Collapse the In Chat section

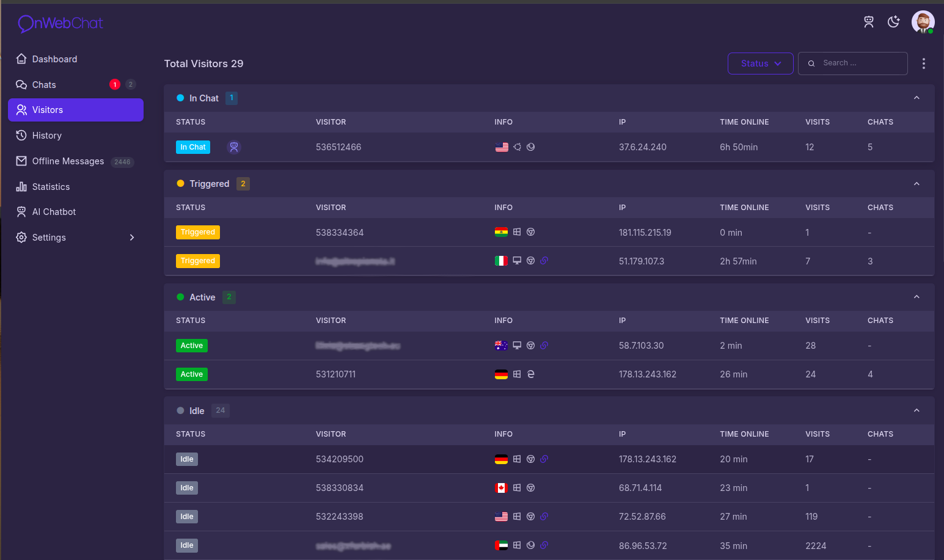[916, 98]
